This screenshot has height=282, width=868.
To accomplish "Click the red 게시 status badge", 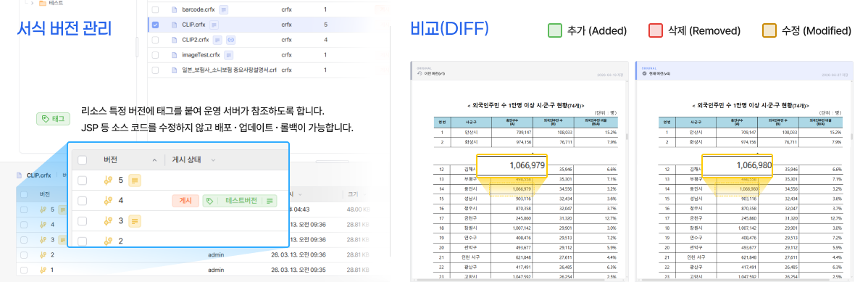I will pyautogui.click(x=185, y=201).
